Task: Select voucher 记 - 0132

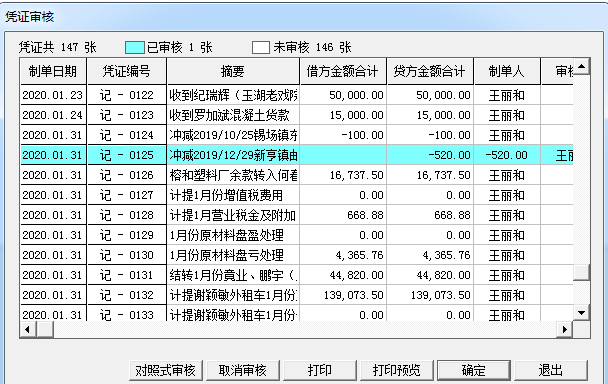Action: pos(127,295)
